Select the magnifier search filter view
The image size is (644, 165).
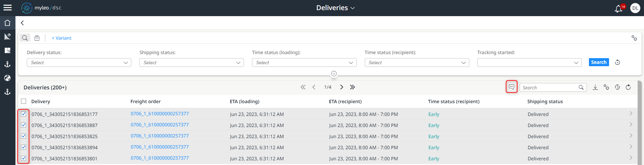pyautogui.click(x=25, y=38)
